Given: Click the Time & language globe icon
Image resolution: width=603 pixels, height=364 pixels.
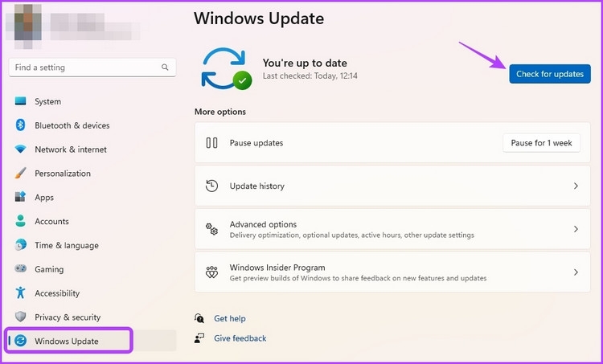Looking at the screenshot, I should (20, 245).
